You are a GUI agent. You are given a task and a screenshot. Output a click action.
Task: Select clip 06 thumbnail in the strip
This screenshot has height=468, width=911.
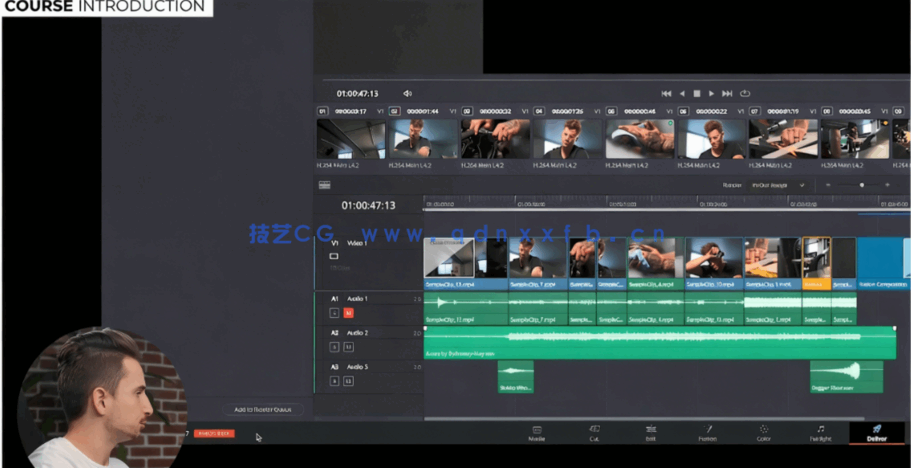[x=712, y=139]
